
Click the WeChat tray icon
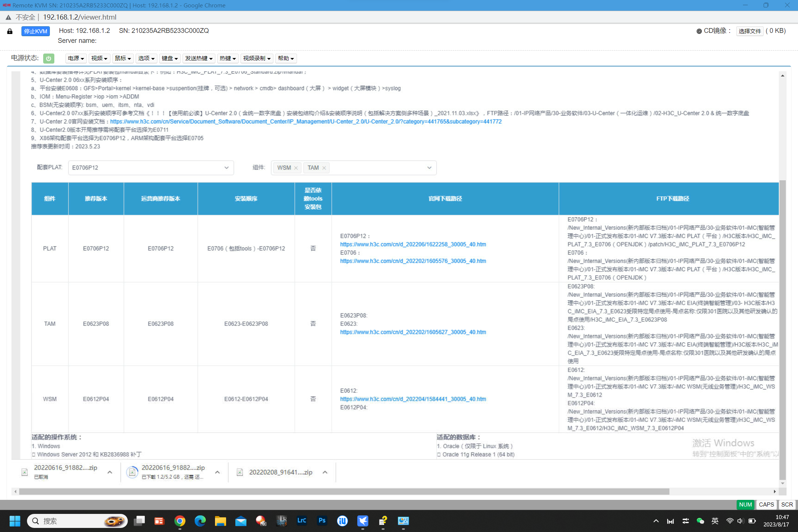(700, 521)
